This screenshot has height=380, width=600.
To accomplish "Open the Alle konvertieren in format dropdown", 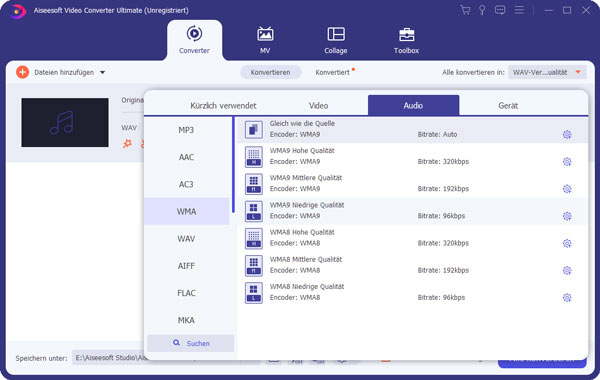I will coord(547,72).
